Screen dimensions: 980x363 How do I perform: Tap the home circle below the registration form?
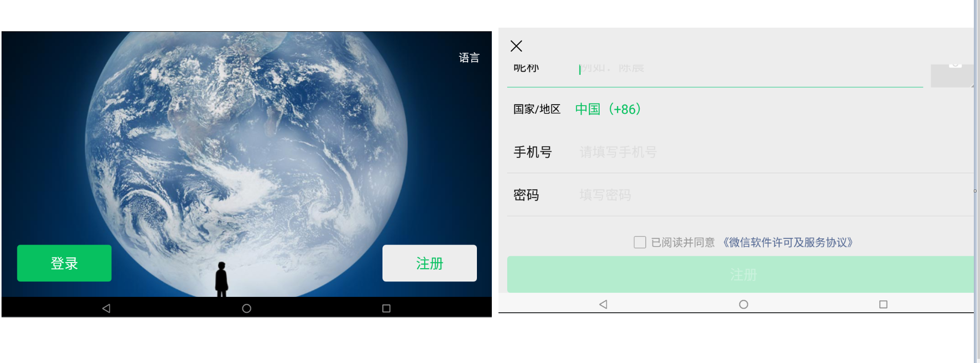(743, 304)
